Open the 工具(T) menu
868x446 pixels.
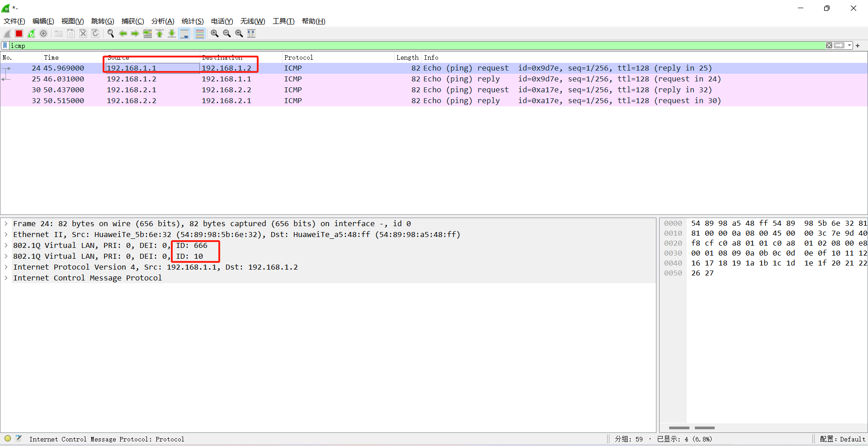[283, 21]
